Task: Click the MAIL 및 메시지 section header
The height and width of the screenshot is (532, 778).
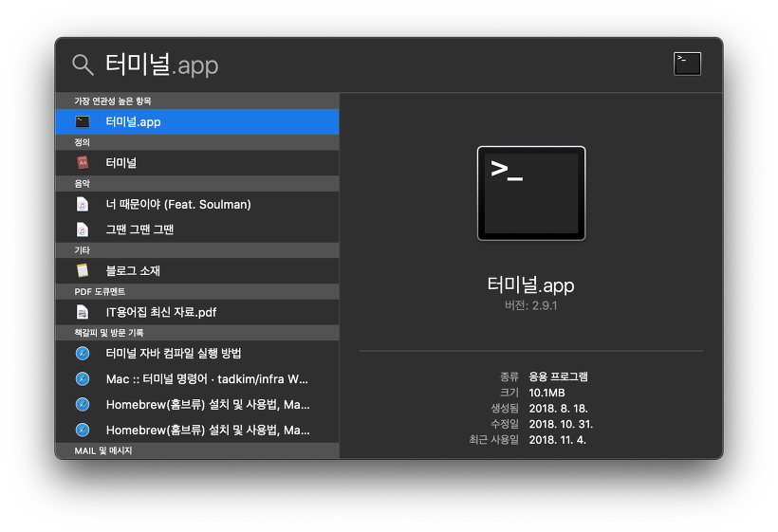Action: [197, 450]
